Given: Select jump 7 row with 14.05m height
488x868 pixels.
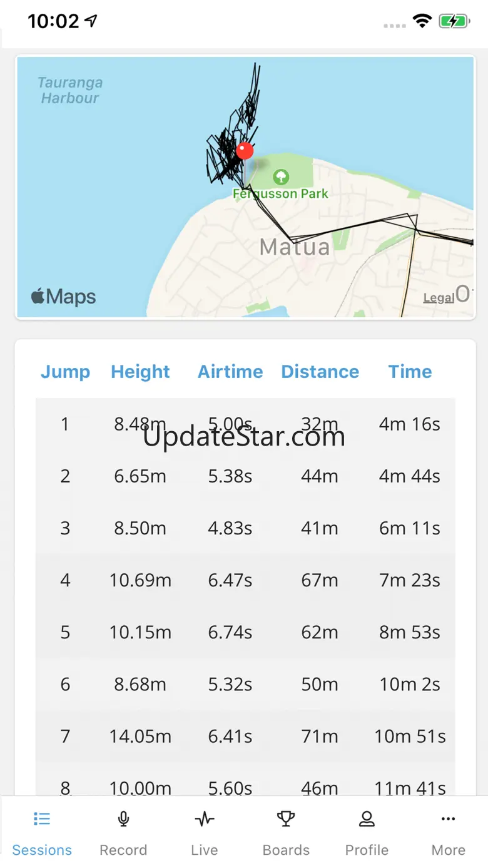Looking at the screenshot, I should (245, 737).
